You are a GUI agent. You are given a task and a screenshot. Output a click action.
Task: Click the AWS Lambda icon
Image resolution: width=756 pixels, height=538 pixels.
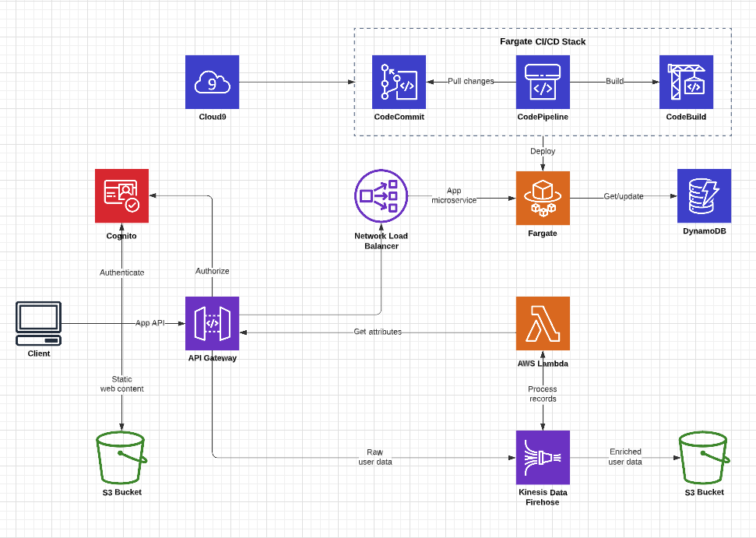pyautogui.click(x=543, y=325)
